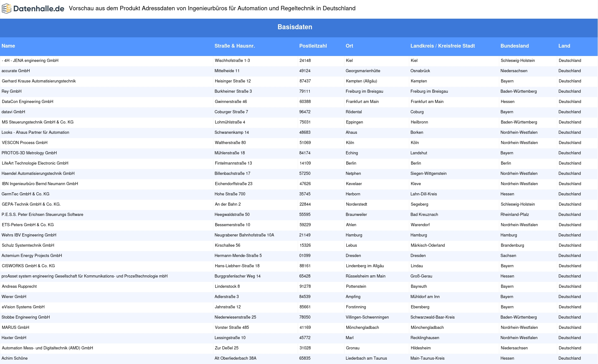Select 'Automation Mess- und Digitaltechnik (AMD) GmbH'
This screenshot has width=598, height=364.
coord(47,348)
